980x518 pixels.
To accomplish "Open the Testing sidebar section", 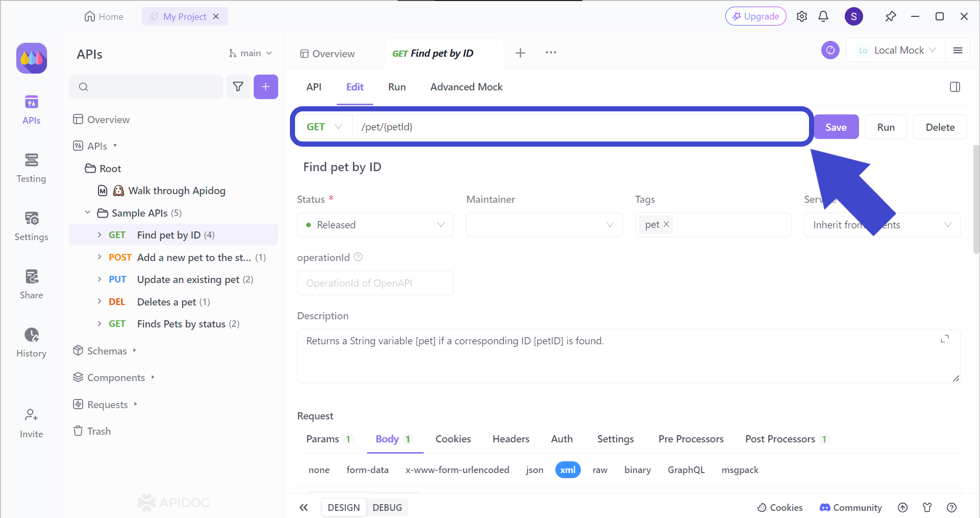I will 31,168.
